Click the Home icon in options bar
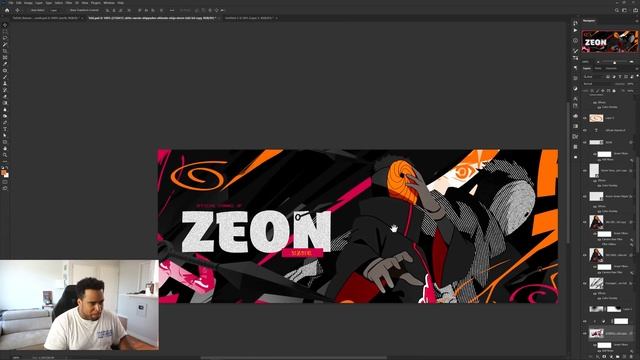The width and height of the screenshot is (640, 360). 7,10
